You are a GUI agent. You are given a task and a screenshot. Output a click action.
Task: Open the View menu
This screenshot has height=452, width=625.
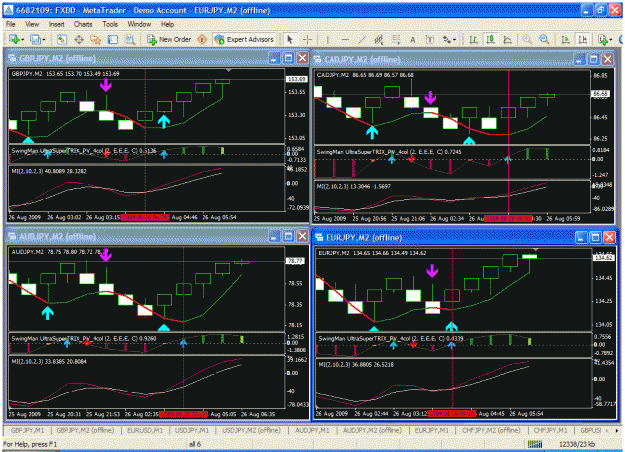(x=32, y=24)
